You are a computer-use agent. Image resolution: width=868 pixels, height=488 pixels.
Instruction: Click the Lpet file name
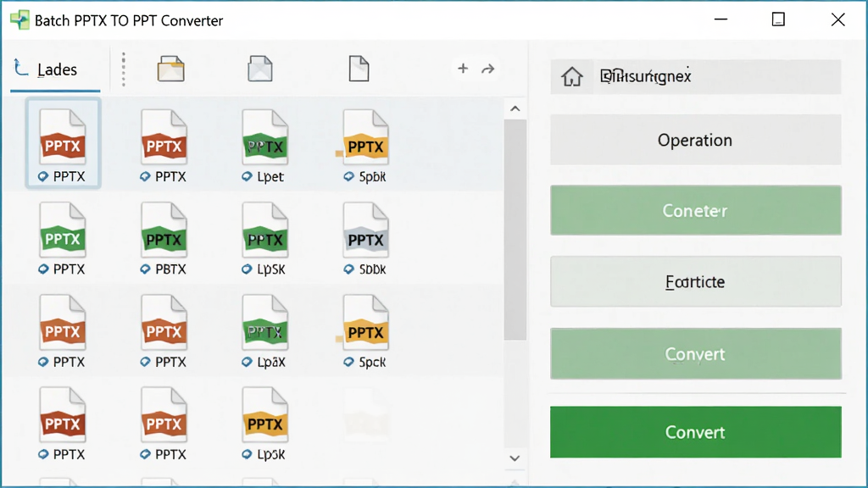[270, 177]
